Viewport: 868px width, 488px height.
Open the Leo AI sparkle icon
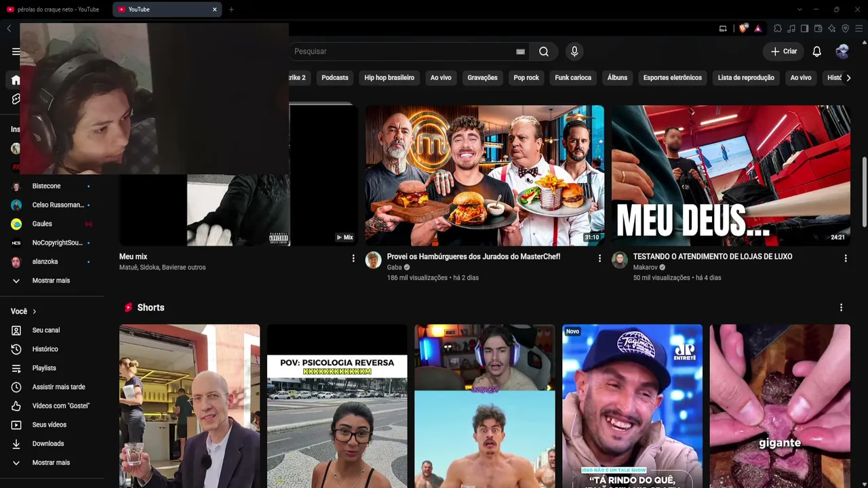tap(831, 28)
